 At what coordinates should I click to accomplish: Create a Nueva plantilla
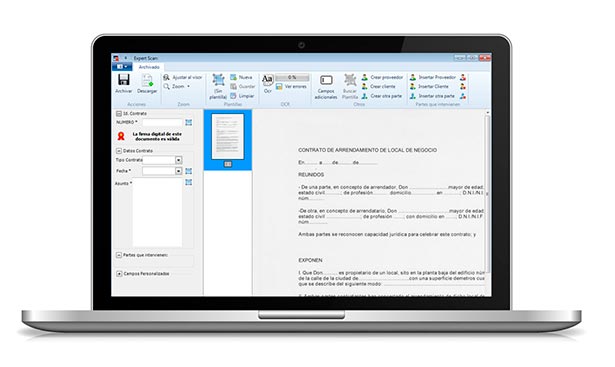pyautogui.click(x=242, y=77)
